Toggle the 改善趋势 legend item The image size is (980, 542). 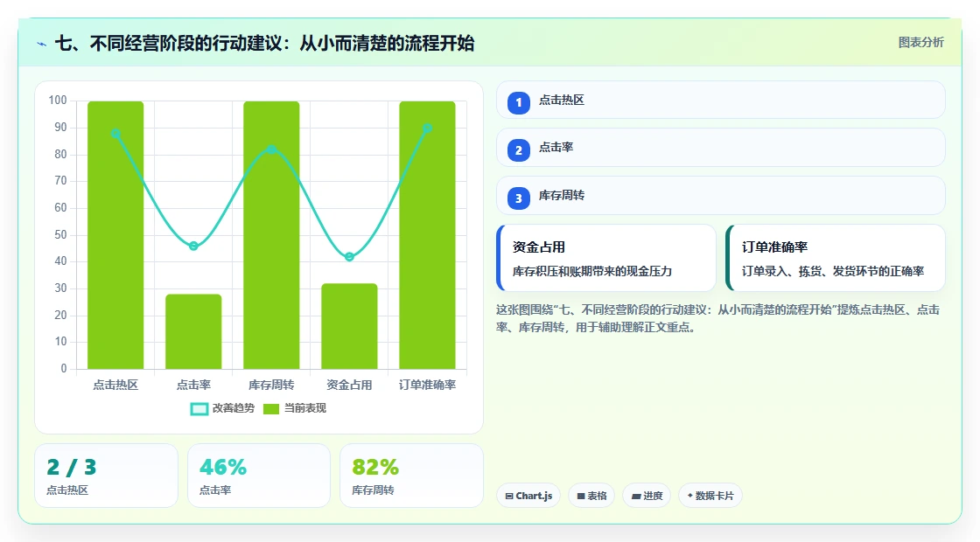click(222, 408)
